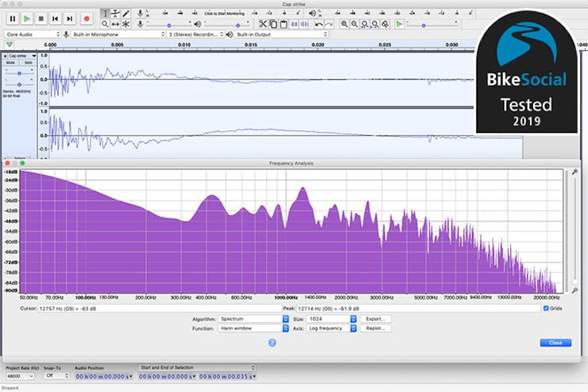
Task: Skip to end of project
Action: click(x=69, y=18)
